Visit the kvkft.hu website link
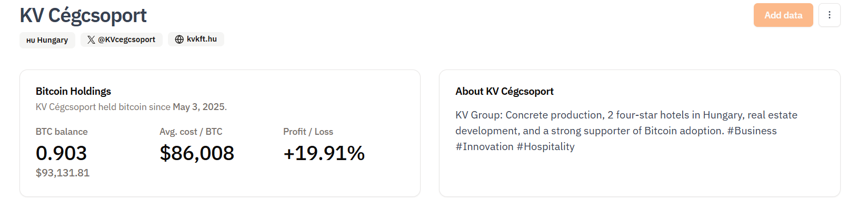Viewport: 868px width, 208px height. pyautogui.click(x=196, y=39)
